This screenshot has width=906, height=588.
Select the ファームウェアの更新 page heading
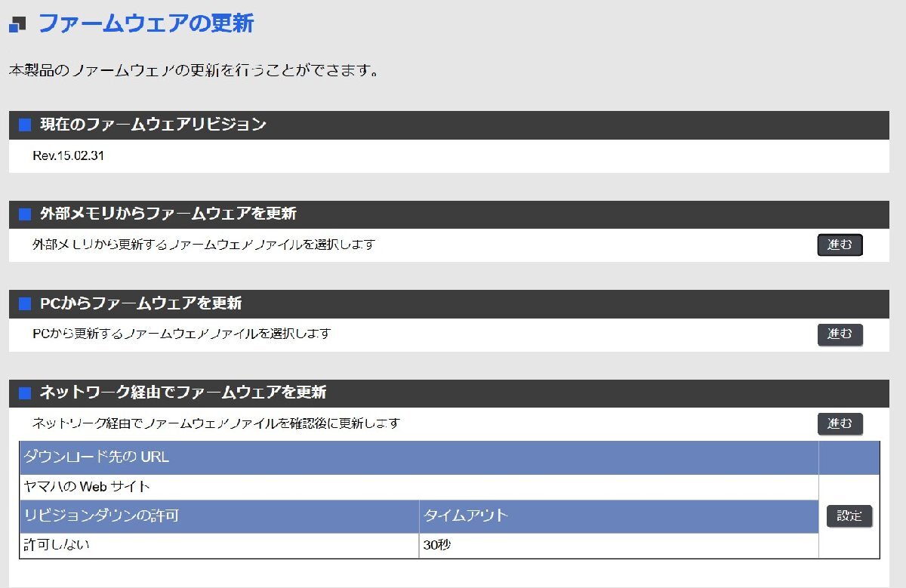[146, 23]
